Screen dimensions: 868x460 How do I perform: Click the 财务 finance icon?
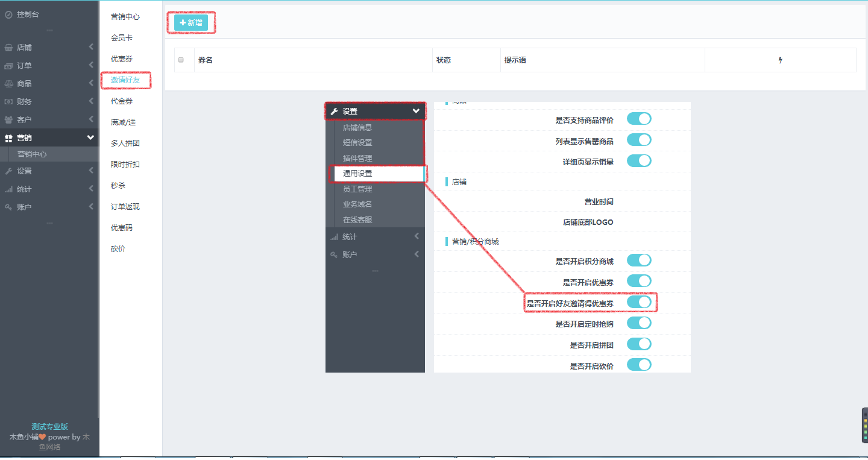pos(8,102)
